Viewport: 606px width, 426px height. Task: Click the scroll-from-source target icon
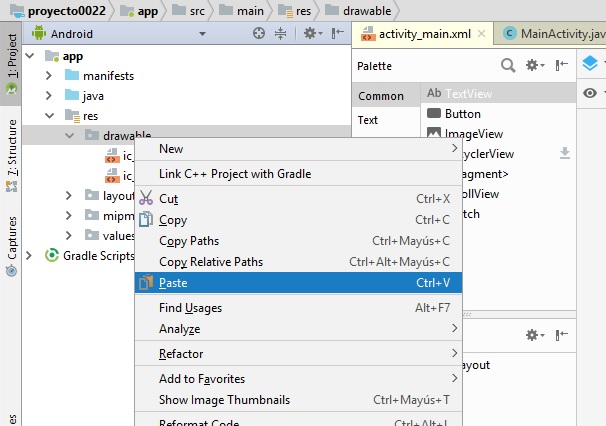click(259, 33)
